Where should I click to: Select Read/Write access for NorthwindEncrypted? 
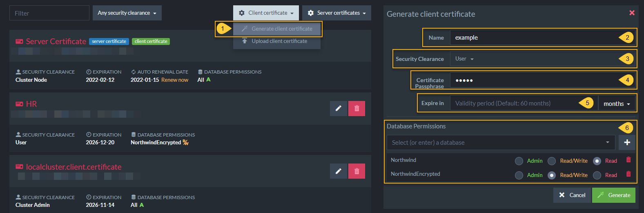[x=552, y=175]
